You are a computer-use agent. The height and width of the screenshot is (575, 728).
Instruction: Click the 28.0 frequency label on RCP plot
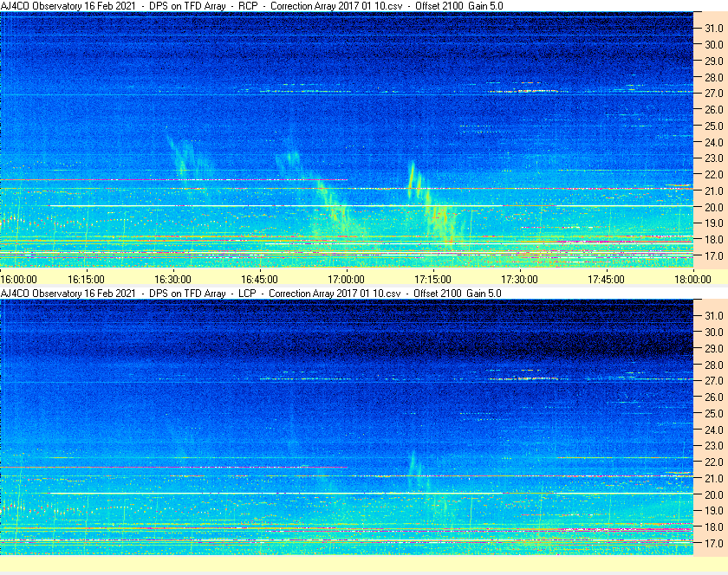tap(714, 77)
